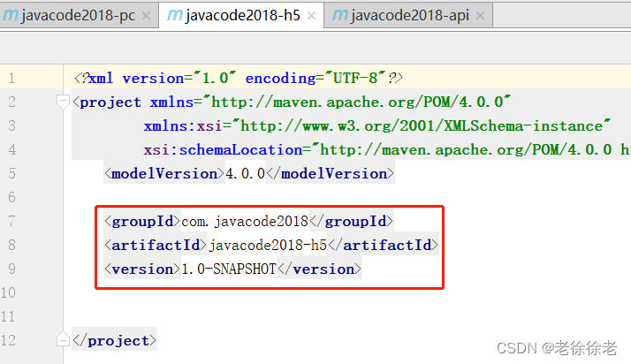This screenshot has height=364, width=631.
Task: Click the artifactId value javacode2018-h5
Action: 268,245
